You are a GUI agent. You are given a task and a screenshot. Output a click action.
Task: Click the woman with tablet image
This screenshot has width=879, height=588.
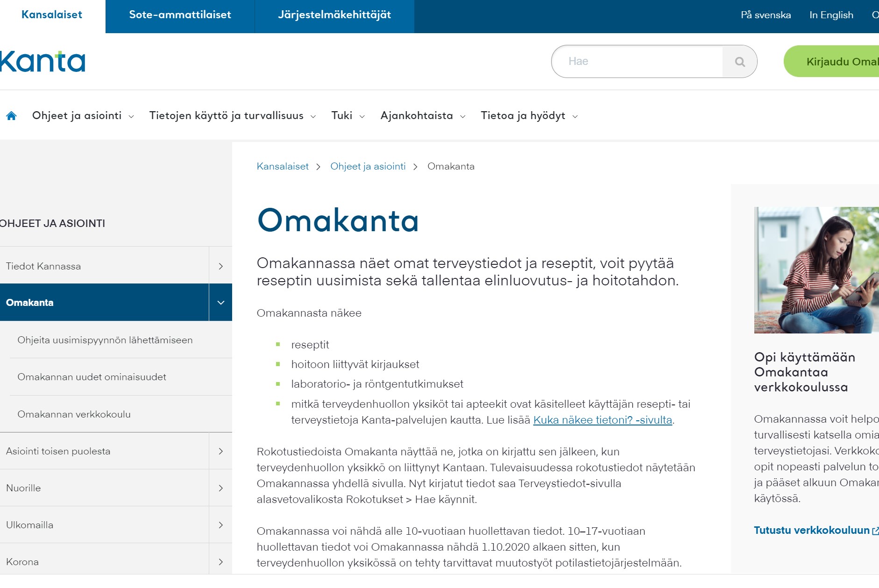[816, 270]
